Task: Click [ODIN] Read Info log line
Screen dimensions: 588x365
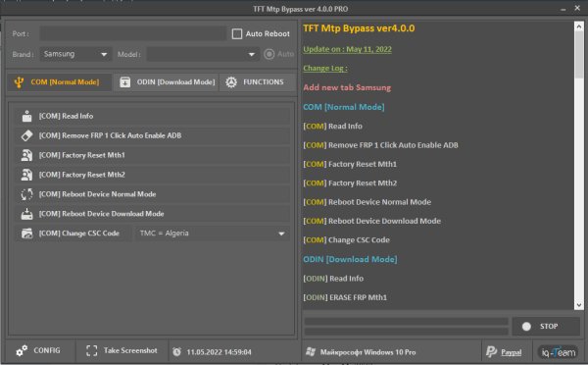Action: click(333, 279)
